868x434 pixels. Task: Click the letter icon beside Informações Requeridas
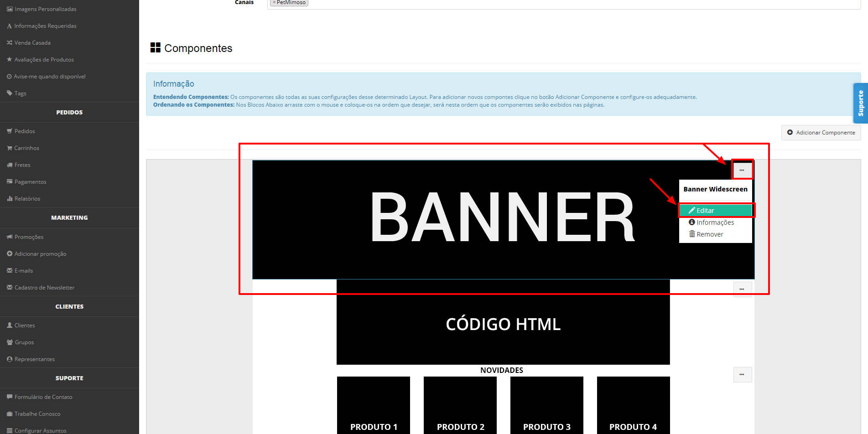[x=9, y=26]
